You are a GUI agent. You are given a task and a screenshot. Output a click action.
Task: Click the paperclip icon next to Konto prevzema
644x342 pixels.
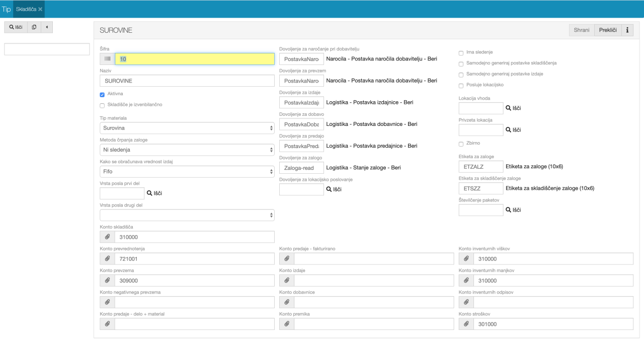point(107,281)
